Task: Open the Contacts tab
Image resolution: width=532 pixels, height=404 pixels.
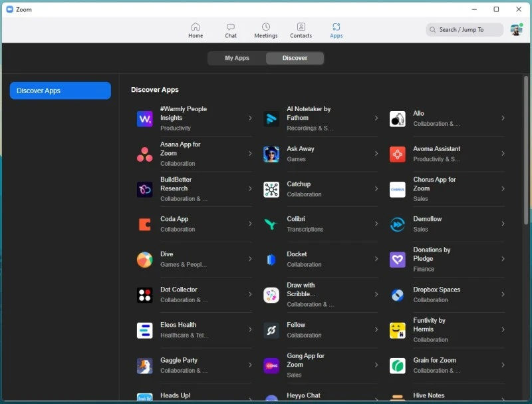Action: tap(301, 31)
